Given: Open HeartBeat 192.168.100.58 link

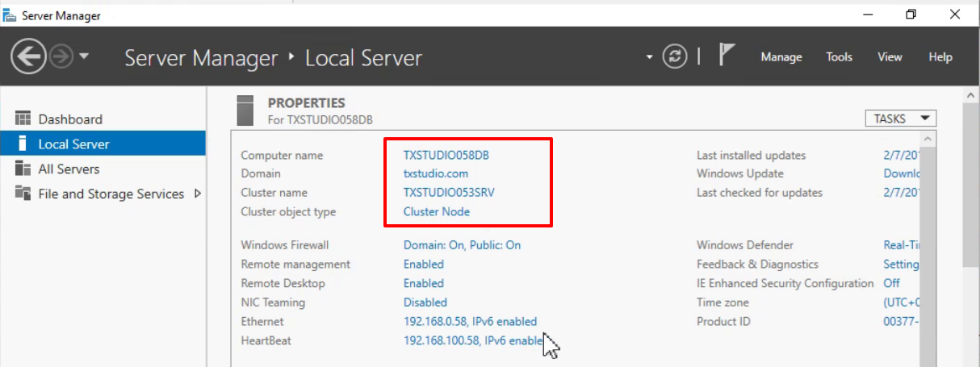Looking at the screenshot, I should point(473,340).
